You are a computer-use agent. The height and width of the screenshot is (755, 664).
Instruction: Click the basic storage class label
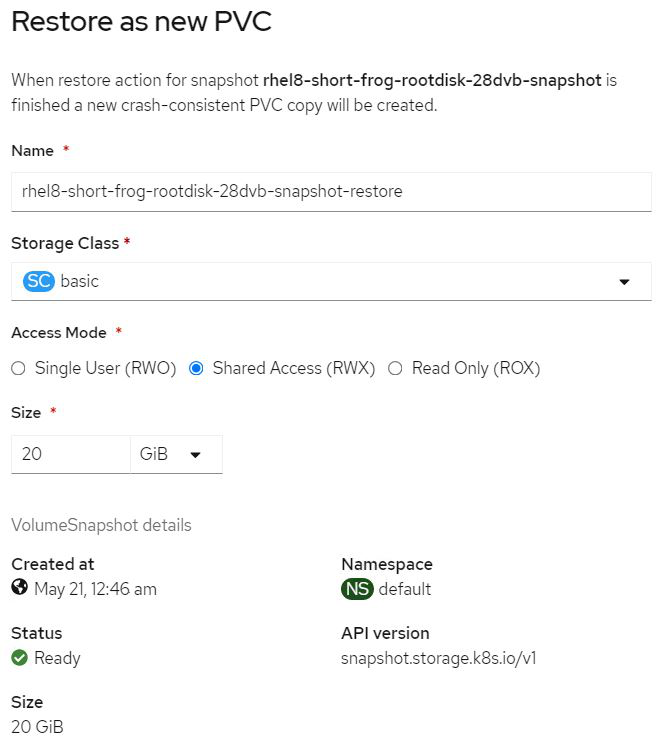[x=80, y=281]
